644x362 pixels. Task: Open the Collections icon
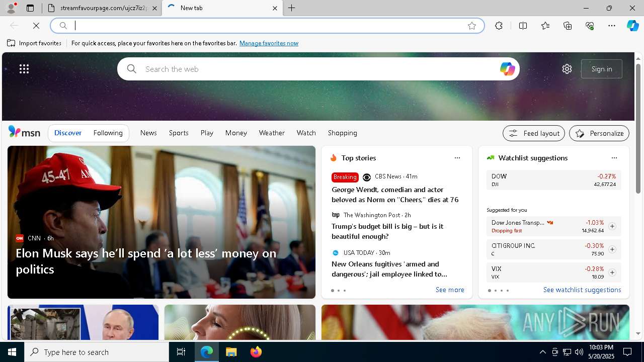click(x=568, y=26)
